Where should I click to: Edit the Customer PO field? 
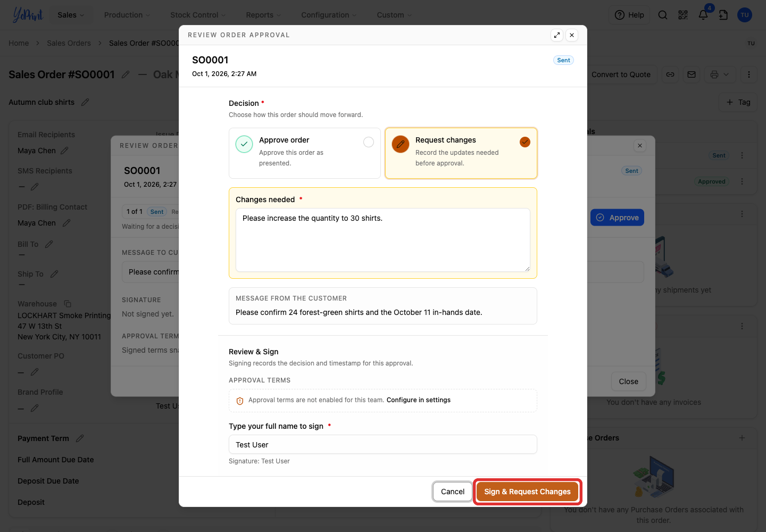pyautogui.click(x=35, y=372)
